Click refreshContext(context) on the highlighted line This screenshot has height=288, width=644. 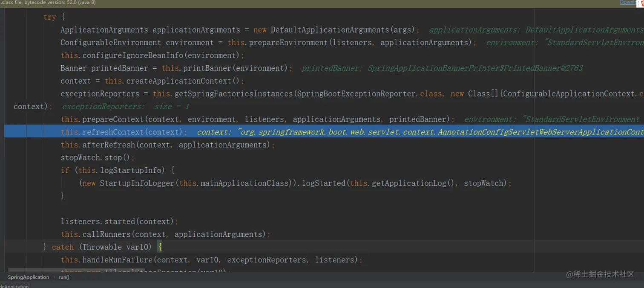(132, 132)
